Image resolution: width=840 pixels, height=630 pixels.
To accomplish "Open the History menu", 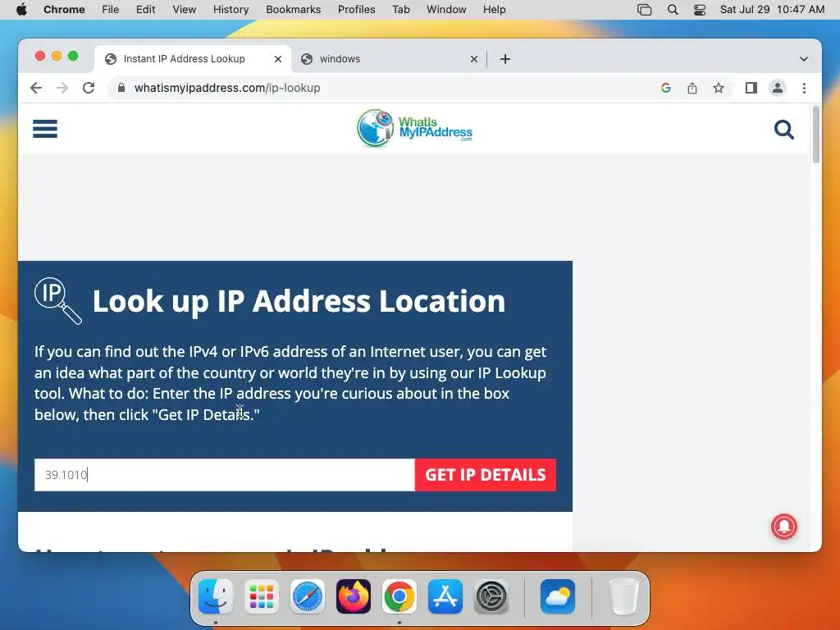I will [231, 10].
